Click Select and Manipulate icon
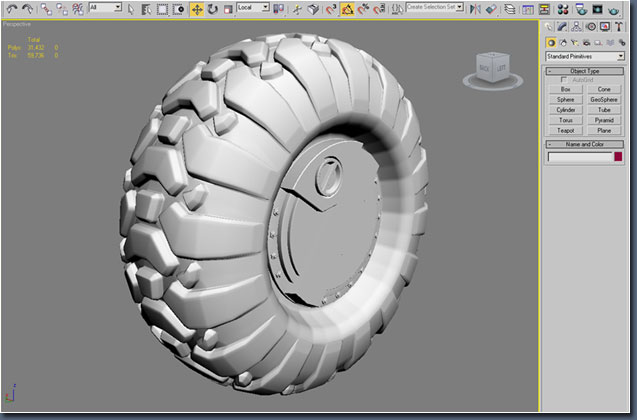637x420 pixels. click(297, 9)
